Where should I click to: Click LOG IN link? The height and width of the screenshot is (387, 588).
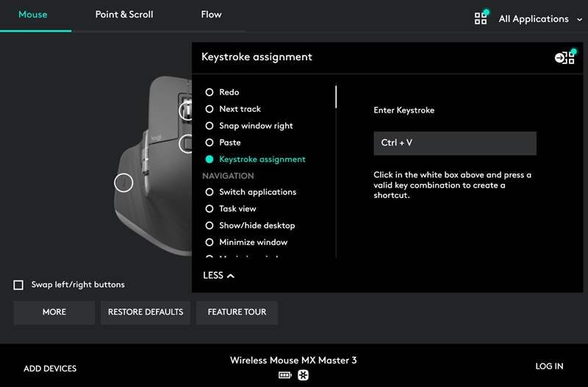(549, 366)
